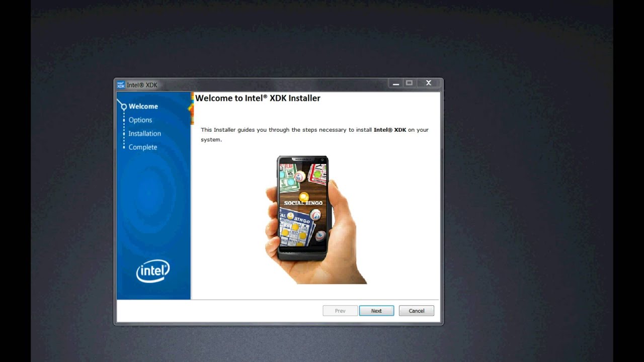This screenshot has width=644, height=362.
Task: Minimize the Intel XDK installer window
Action: [x=396, y=83]
